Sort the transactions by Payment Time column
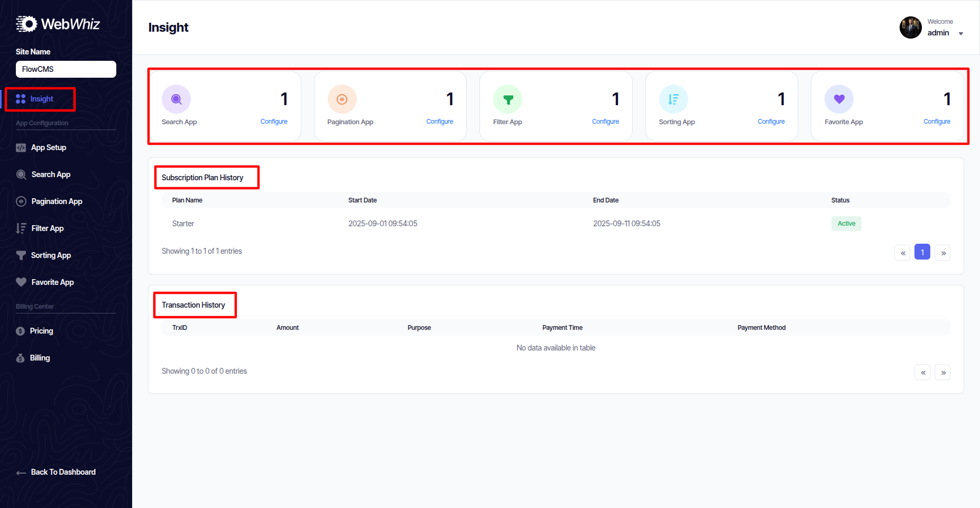Image resolution: width=980 pixels, height=508 pixels. click(562, 328)
